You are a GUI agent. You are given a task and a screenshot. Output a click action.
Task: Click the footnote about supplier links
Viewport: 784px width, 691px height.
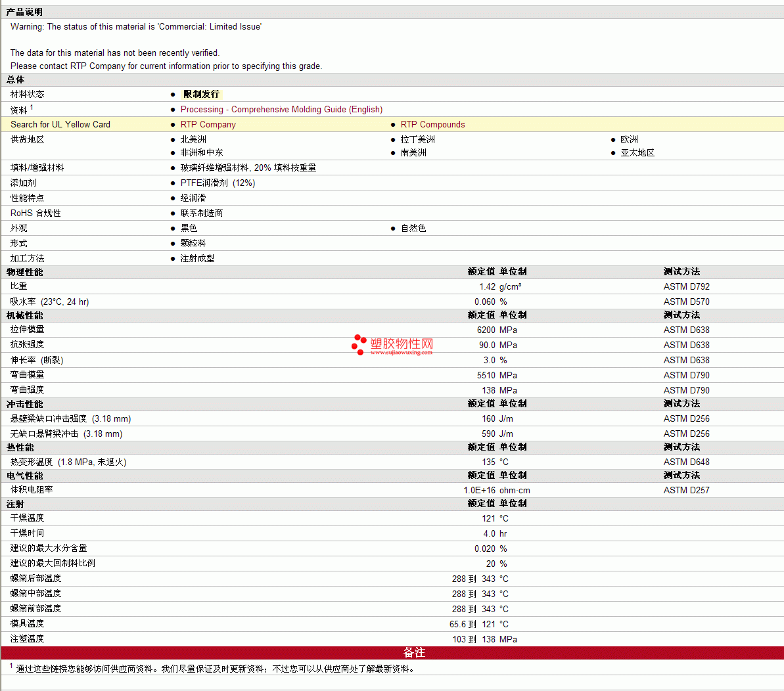(x=212, y=668)
